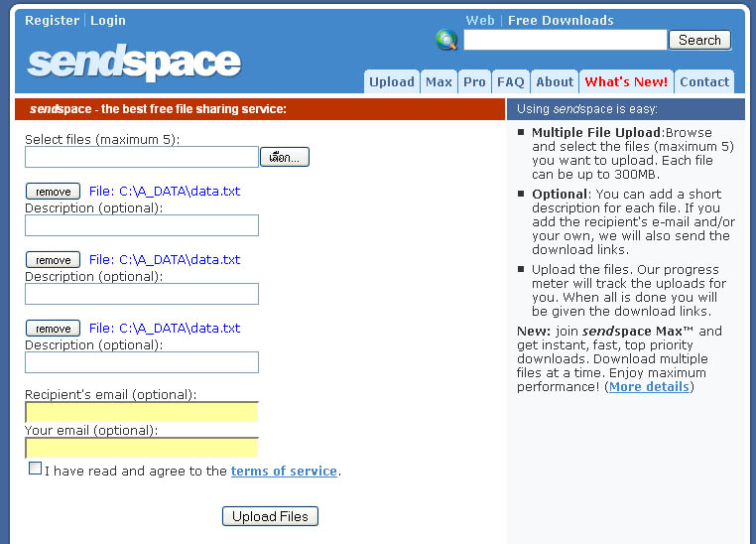The height and width of the screenshot is (544, 756).
Task: Click the Register link
Action: point(52,20)
